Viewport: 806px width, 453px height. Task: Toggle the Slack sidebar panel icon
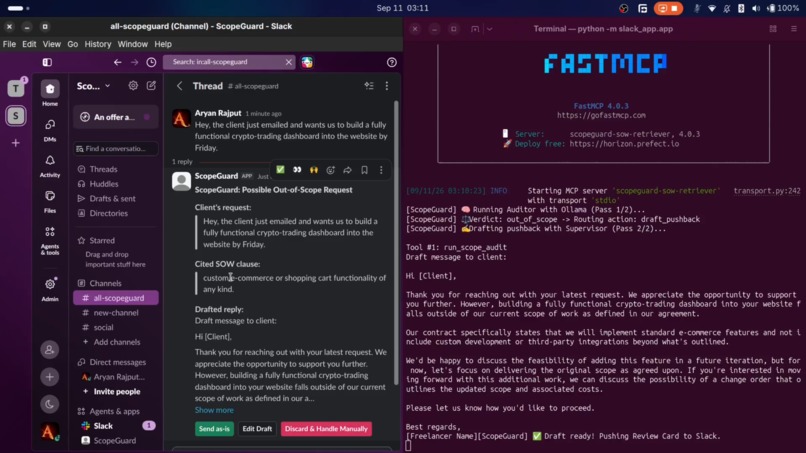[47, 62]
